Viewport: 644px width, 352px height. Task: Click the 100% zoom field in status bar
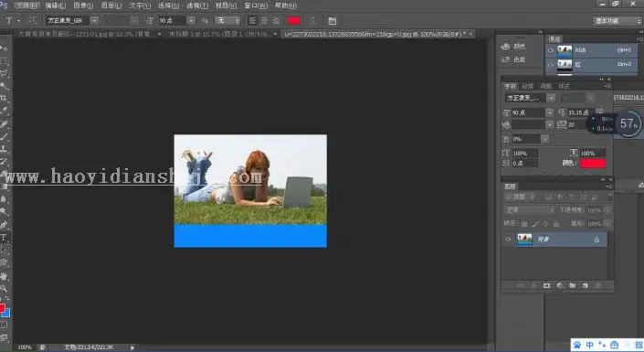pos(25,347)
